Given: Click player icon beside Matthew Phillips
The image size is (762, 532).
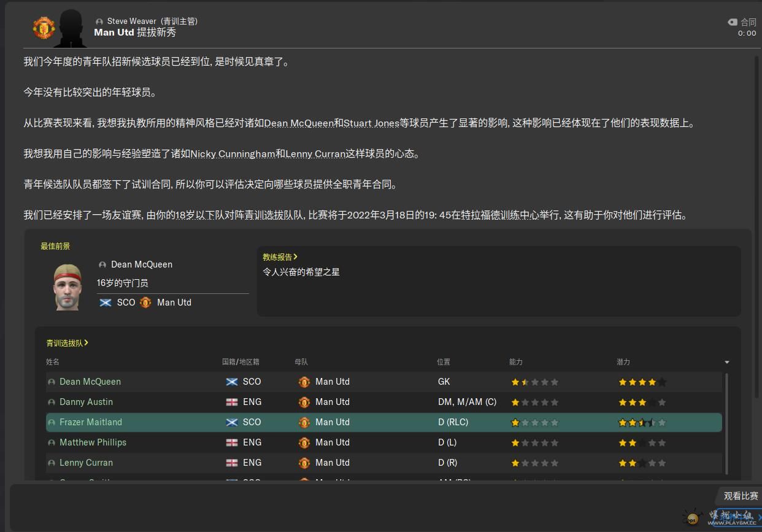Looking at the screenshot, I should [52, 443].
